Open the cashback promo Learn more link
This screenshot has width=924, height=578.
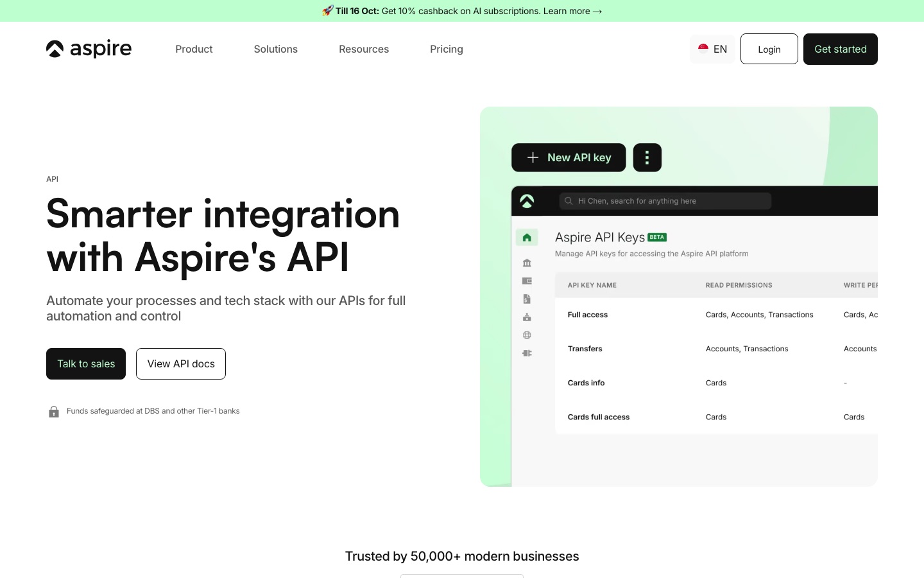coord(572,11)
